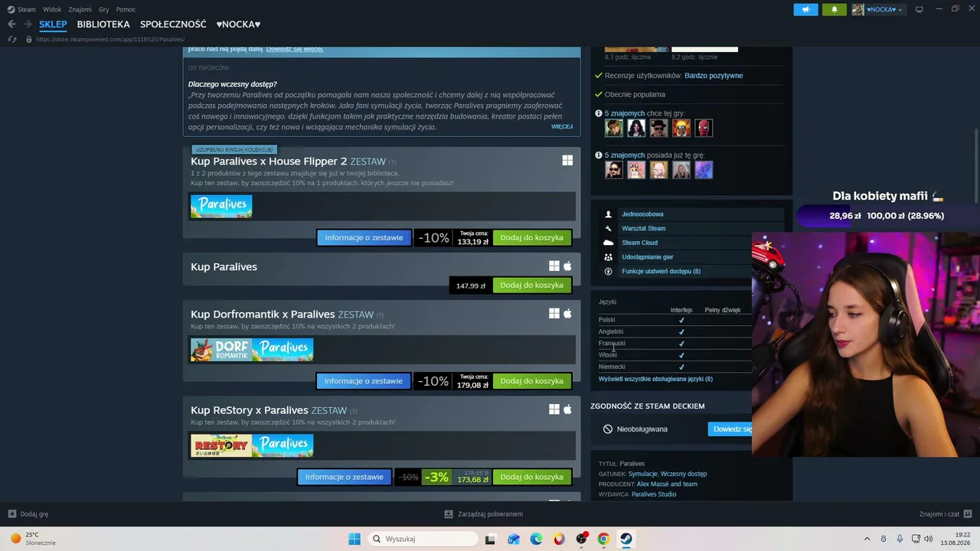Click in the Windows Wyszukaj search box
The height and width of the screenshot is (551, 980).
point(423,539)
